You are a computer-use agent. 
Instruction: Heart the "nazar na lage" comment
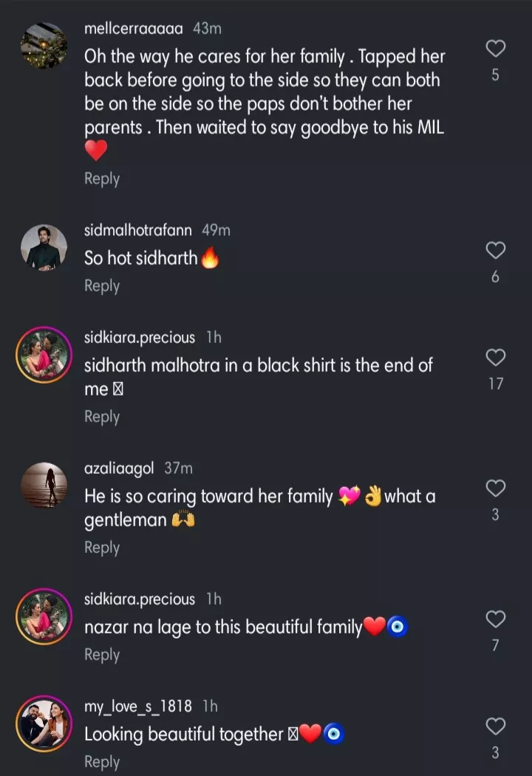point(495,619)
